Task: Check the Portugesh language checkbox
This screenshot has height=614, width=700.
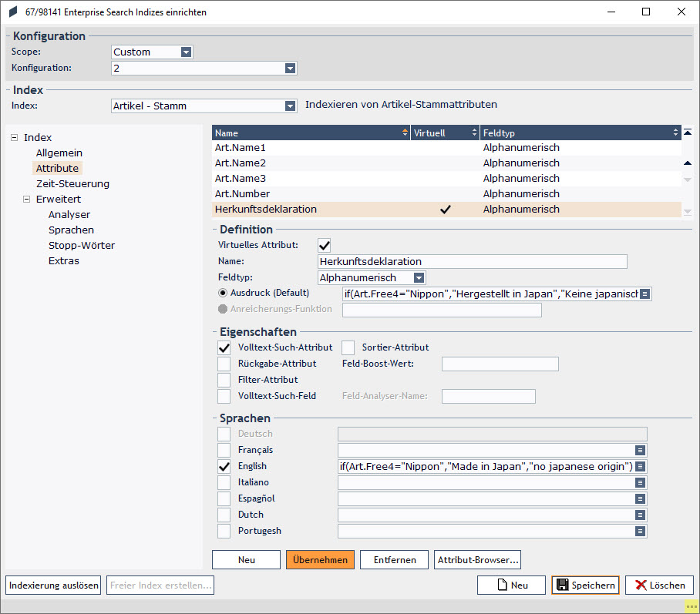Action: [x=224, y=531]
